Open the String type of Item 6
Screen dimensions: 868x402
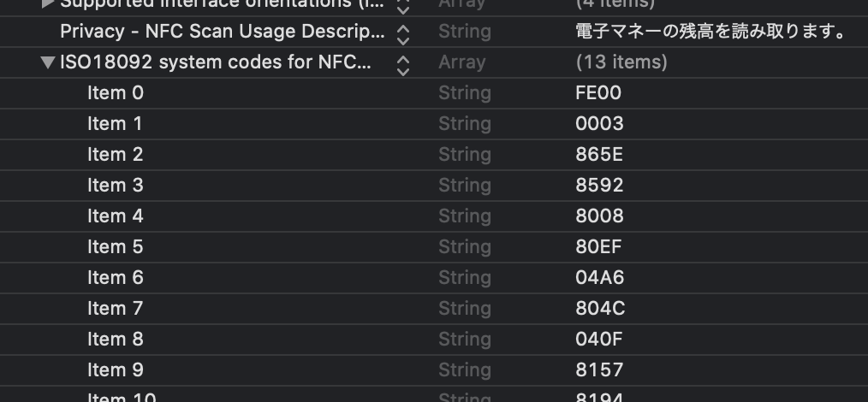(465, 278)
